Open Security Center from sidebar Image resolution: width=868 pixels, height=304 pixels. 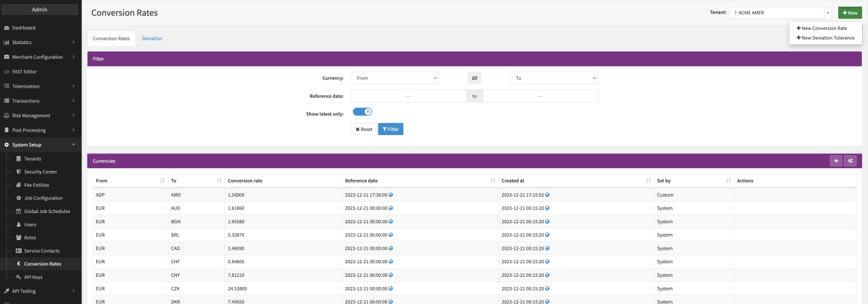[x=40, y=172]
